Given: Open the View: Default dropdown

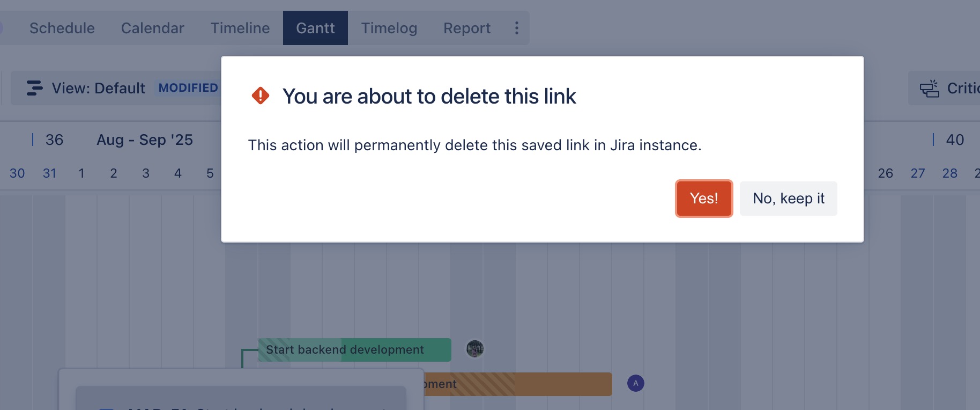Looking at the screenshot, I should click(98, 88).
